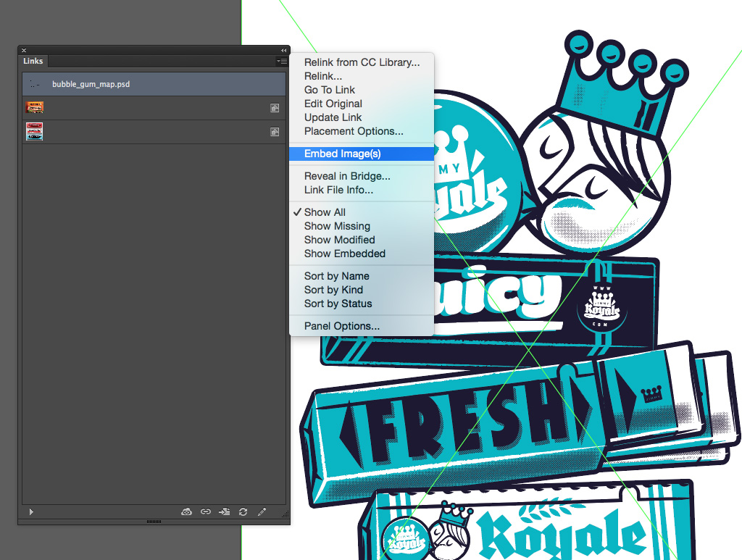
Task: Click the Go To Link icon
Action: (225, 512)
